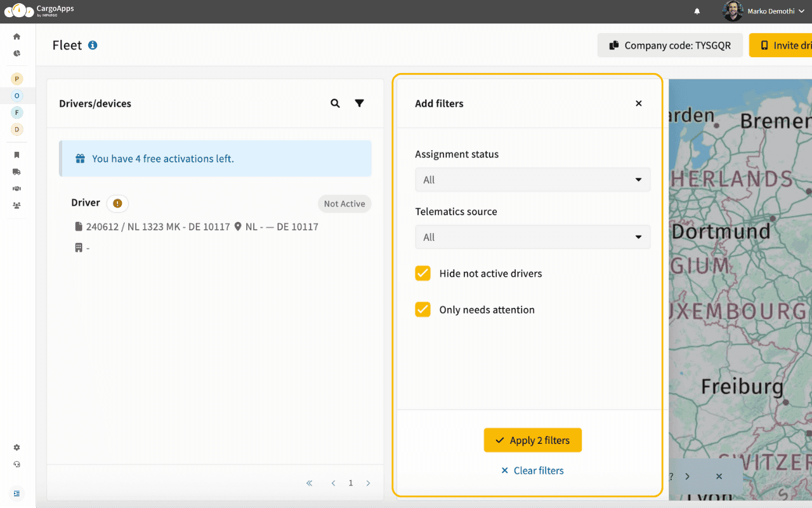
Task: Open the statistics pie chart sidebar icon
Action: click(16, 53)
